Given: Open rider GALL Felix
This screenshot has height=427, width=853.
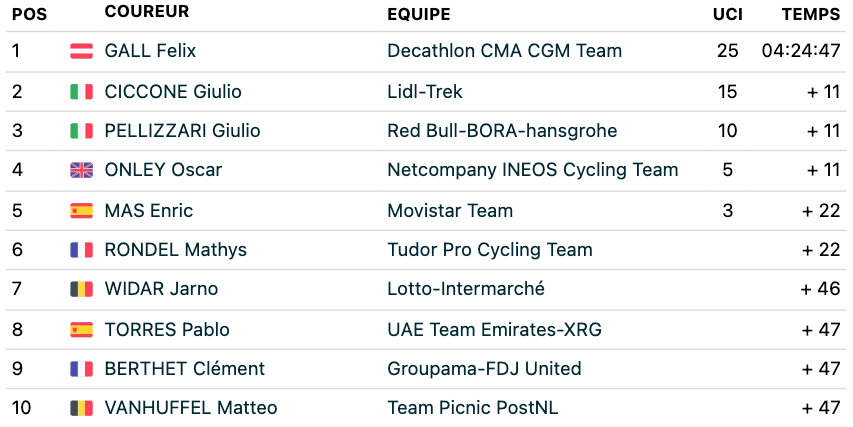Looking at the screenshot, I should (x=150, y=51).
